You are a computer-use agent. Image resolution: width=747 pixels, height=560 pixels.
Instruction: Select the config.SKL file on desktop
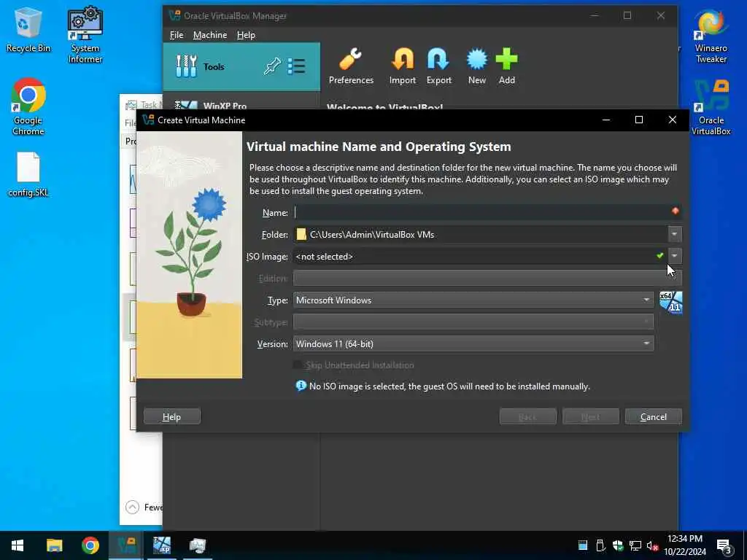point(28,174)
